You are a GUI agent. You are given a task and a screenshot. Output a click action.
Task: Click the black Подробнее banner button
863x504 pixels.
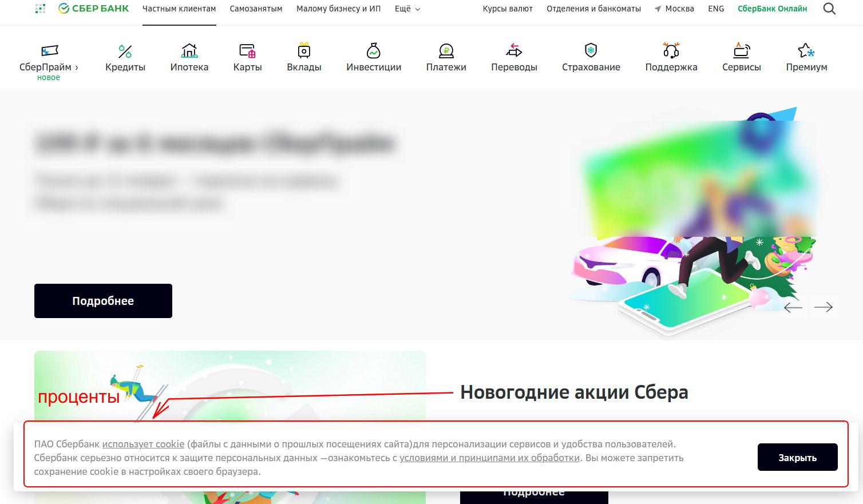103,301
